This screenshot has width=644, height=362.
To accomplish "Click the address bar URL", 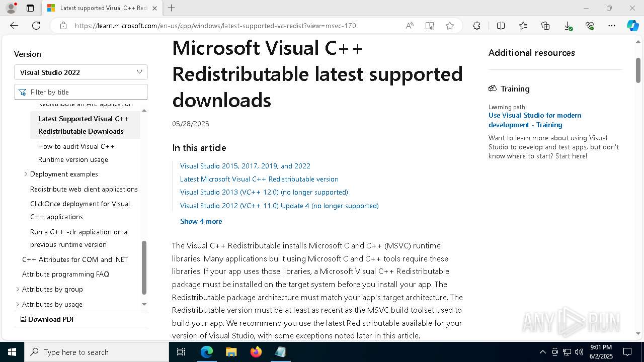I will tap(215, 26).
